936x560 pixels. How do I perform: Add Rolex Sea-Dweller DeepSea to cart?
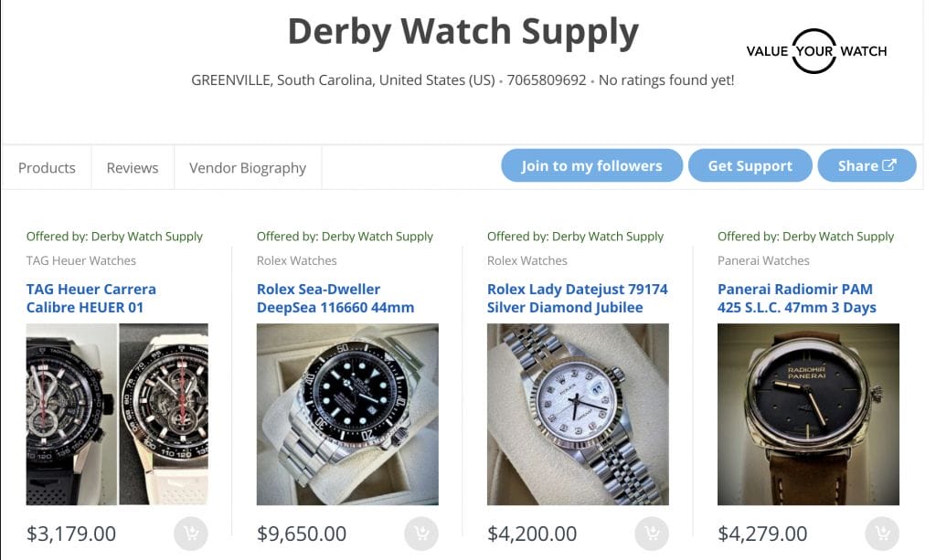coord(420,534)
